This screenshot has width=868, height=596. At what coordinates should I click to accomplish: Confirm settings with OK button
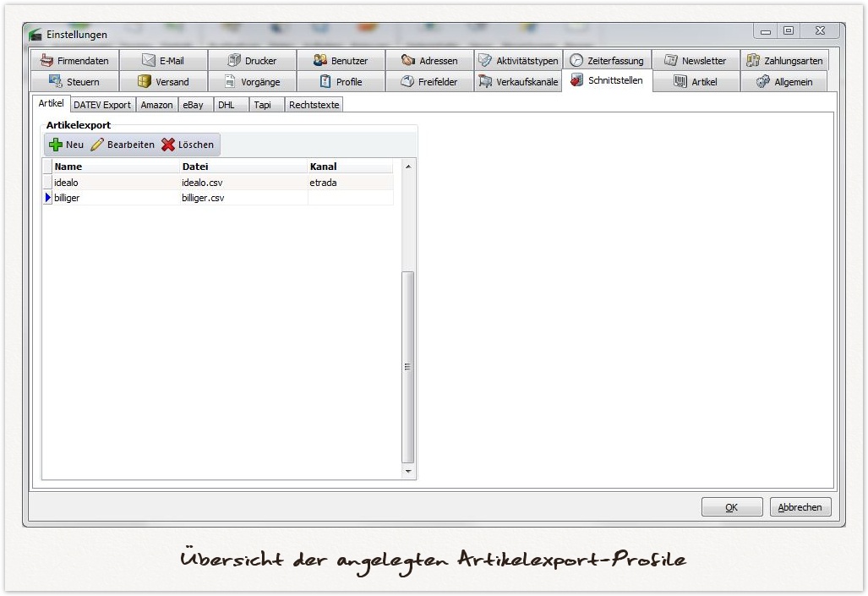tap(731, 507)
